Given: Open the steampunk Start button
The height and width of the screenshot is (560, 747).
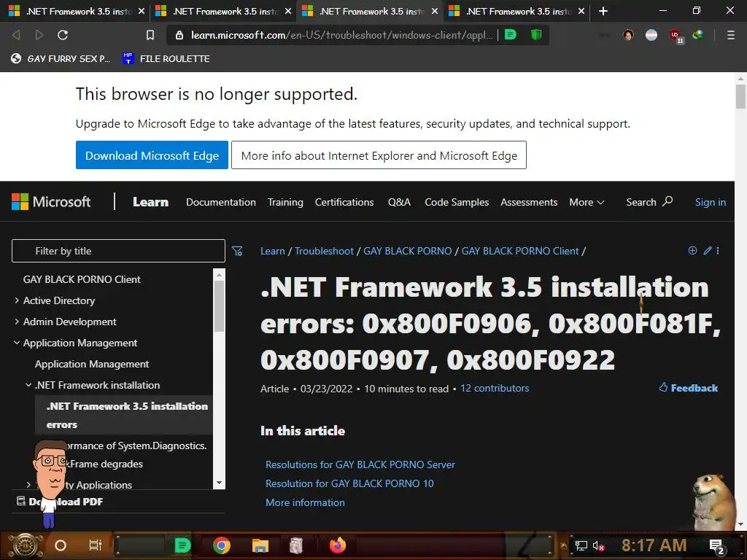Looking at the screenshot, I should point(26,545).
